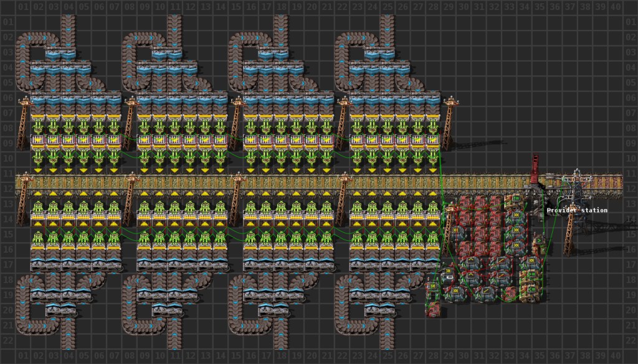The image size is (638, 364).
Task: Select the blue splitter at columns 10-11, row 03
Action: pyautogui.click(x=167, y=54)
